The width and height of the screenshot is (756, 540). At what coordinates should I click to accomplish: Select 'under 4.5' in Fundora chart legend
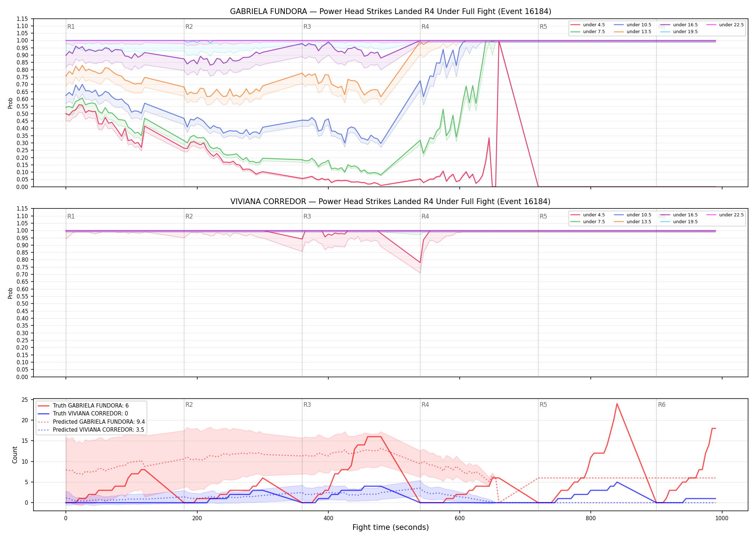click(588, 25)
